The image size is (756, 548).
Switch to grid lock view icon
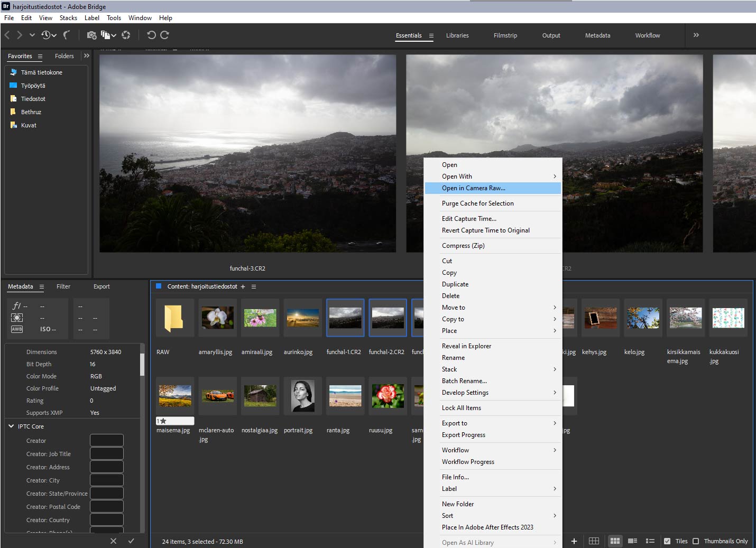click(594, 541)
